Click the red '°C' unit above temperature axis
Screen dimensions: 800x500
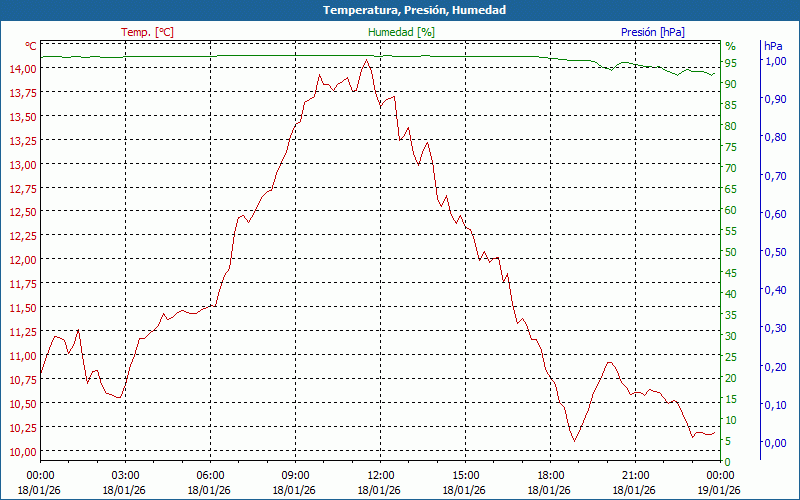click(x=31, y=46)
